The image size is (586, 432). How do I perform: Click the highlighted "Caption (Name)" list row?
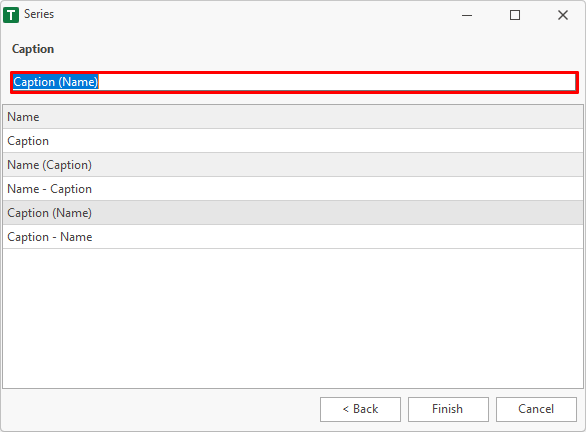click(x=293, y=213)
